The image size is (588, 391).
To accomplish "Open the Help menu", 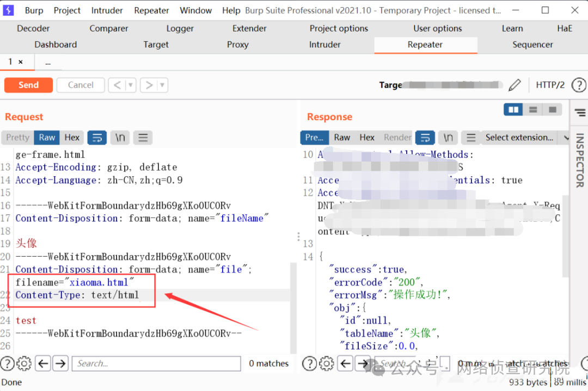I will click(x=231, y=10).
